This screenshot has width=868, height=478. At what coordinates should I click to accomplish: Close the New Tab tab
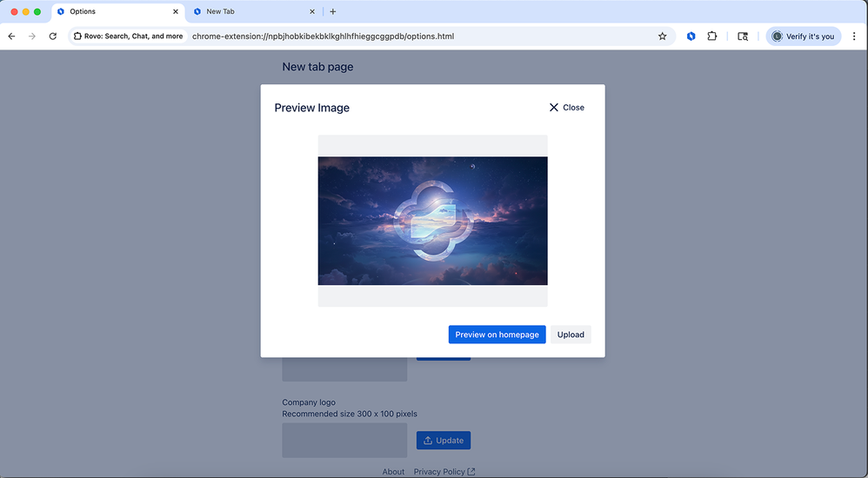[312, 11]
